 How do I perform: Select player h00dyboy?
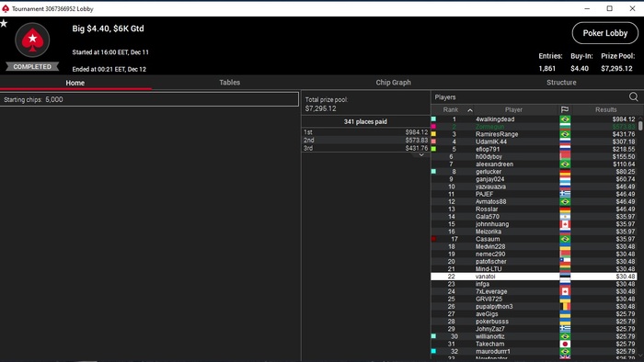pos(489,156)
